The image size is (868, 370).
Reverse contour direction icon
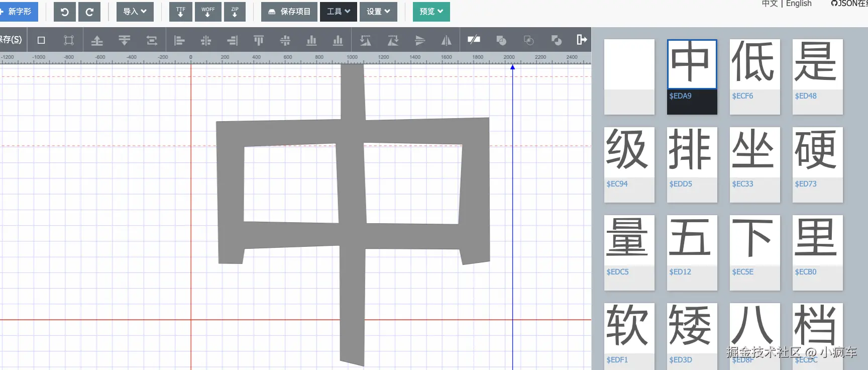474,40
